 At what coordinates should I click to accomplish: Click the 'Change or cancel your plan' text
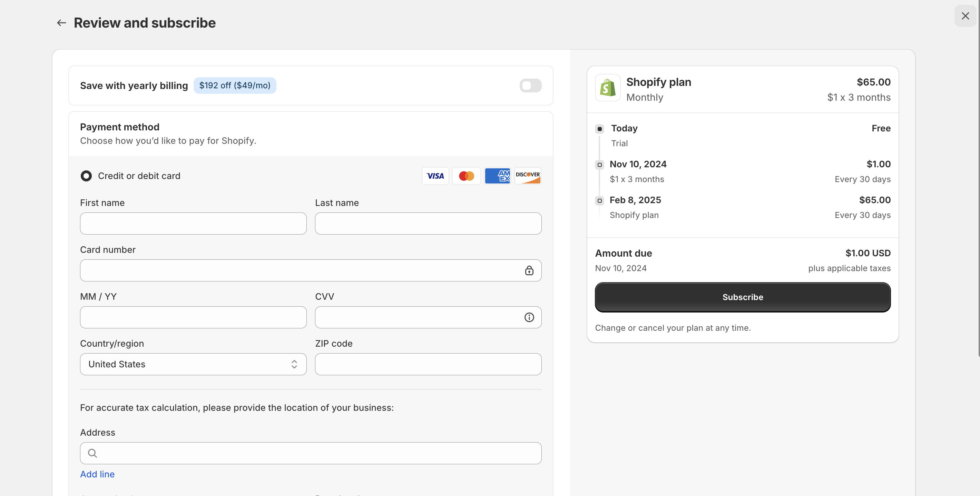point(673,328)
